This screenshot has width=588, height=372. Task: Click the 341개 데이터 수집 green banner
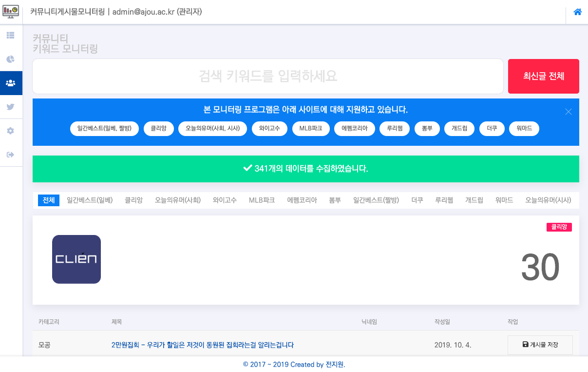[306, 169]
